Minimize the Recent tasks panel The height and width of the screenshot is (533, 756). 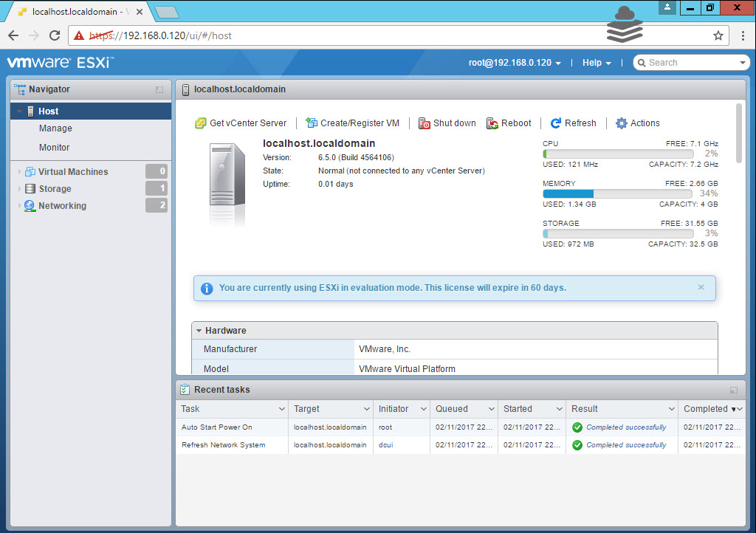(x=733, y=390)
